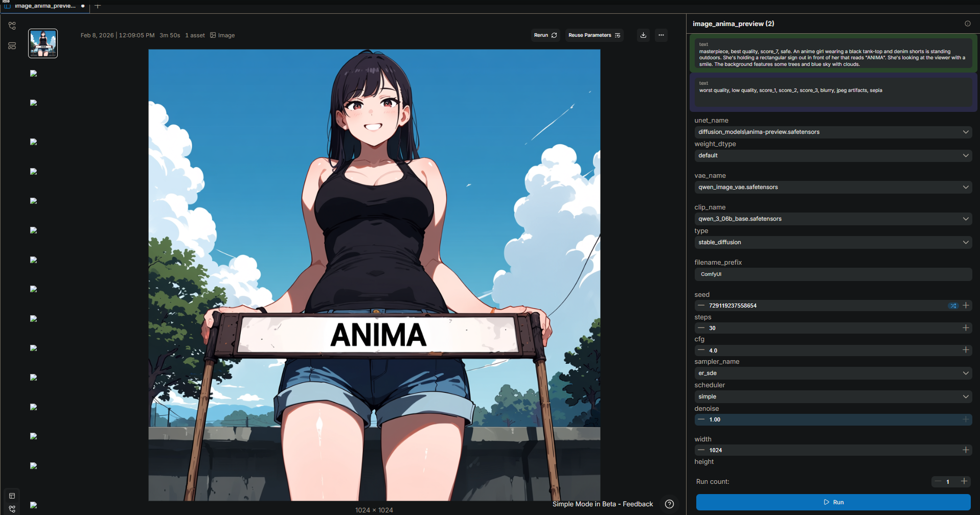The height and width of the screenshot is (515, 980).
Task: Click the Image type icon in the header
Action: click(x=213, y=35)
